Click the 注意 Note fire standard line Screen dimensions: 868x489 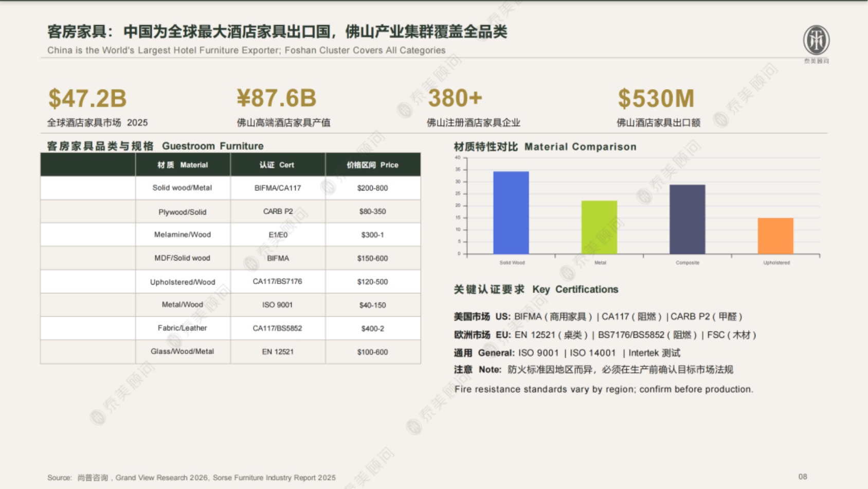tap(593, 370)
